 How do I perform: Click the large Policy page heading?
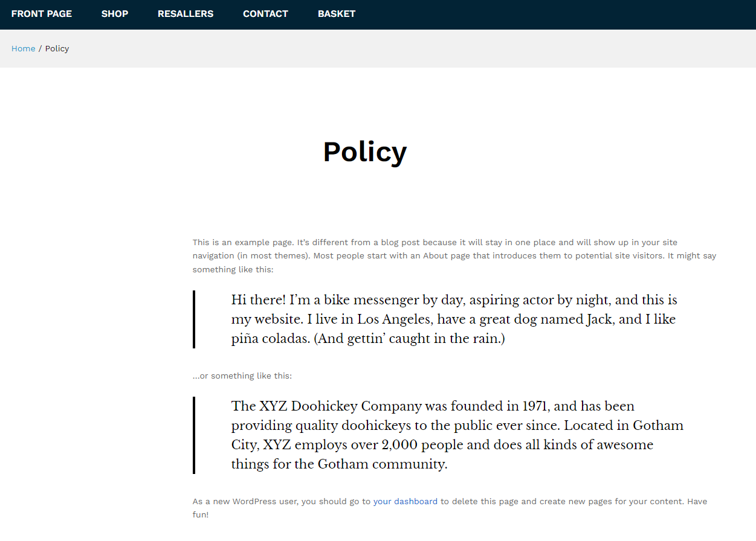[x=364, y=152]
